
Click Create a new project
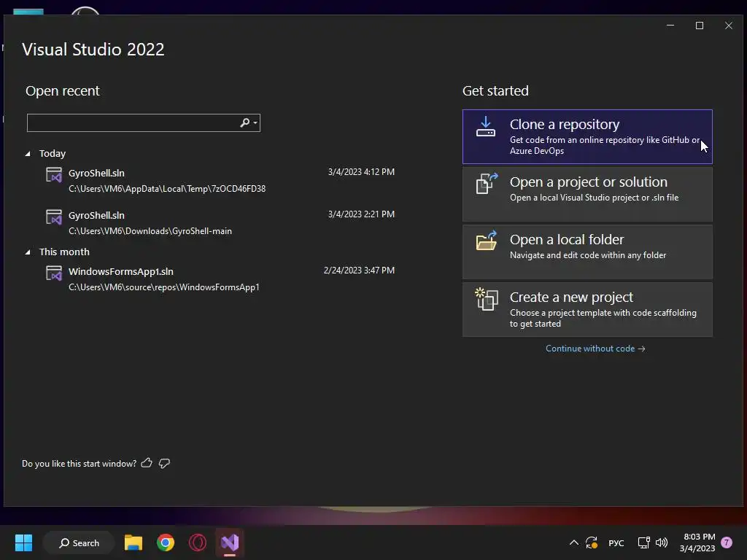587,309
